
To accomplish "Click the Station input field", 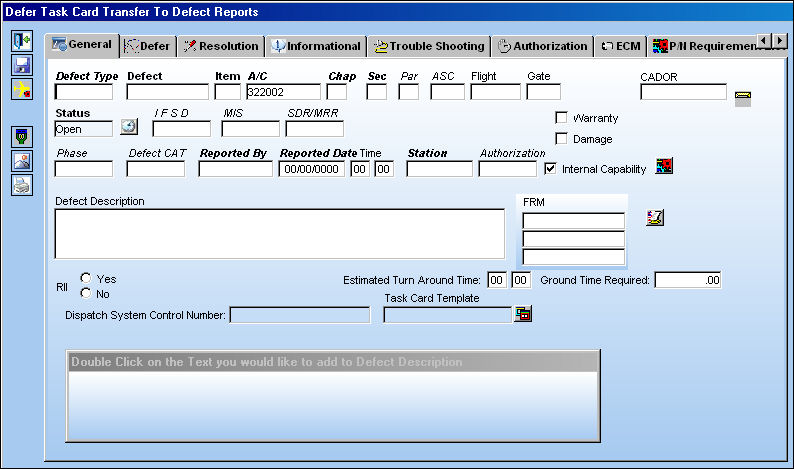I will 440,169.
